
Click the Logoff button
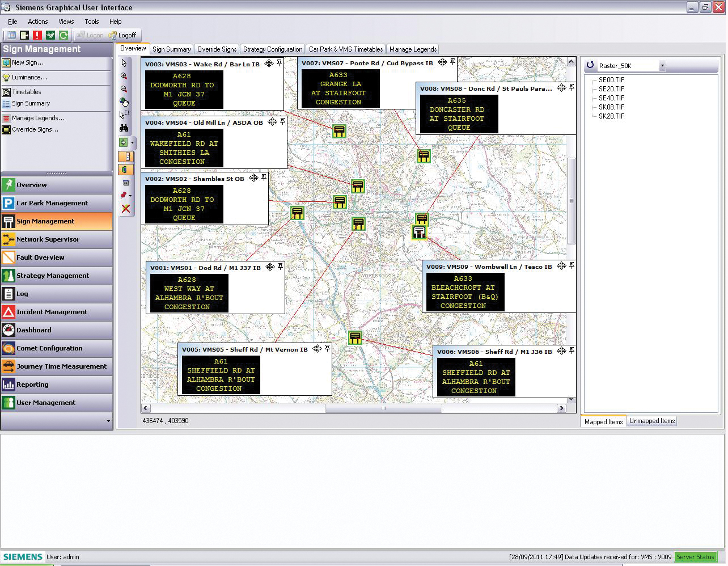click(x=122, y=35)
